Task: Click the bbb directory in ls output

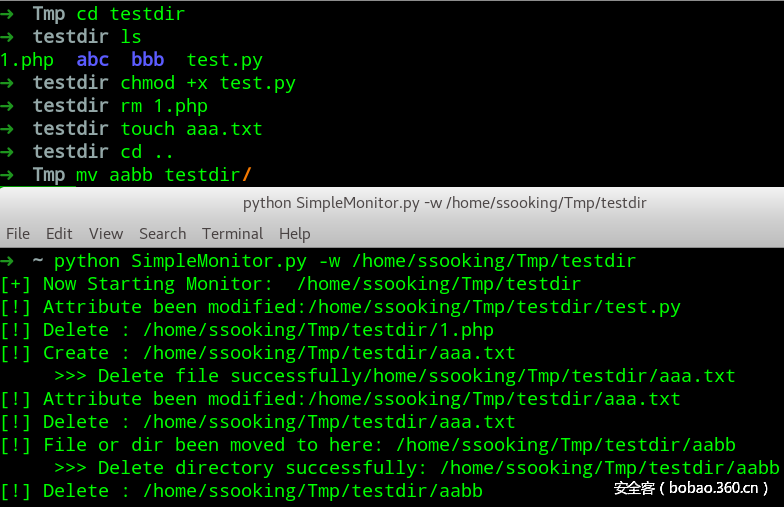Action: coord(148,60)
